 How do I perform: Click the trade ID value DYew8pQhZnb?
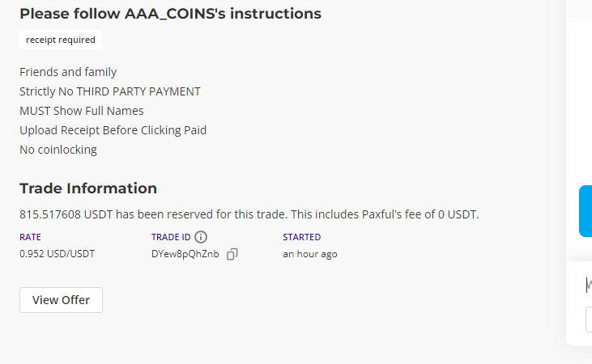(x=185, y=254)
